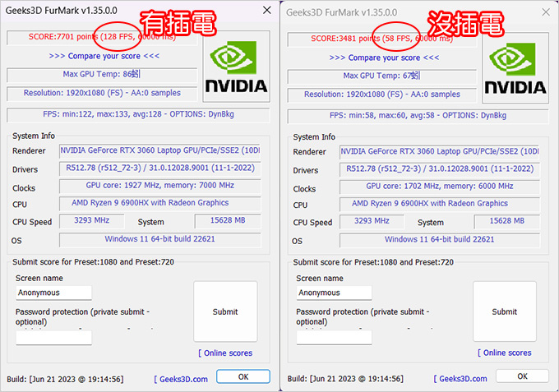Close the left FurMark window

tap(267, 11)
